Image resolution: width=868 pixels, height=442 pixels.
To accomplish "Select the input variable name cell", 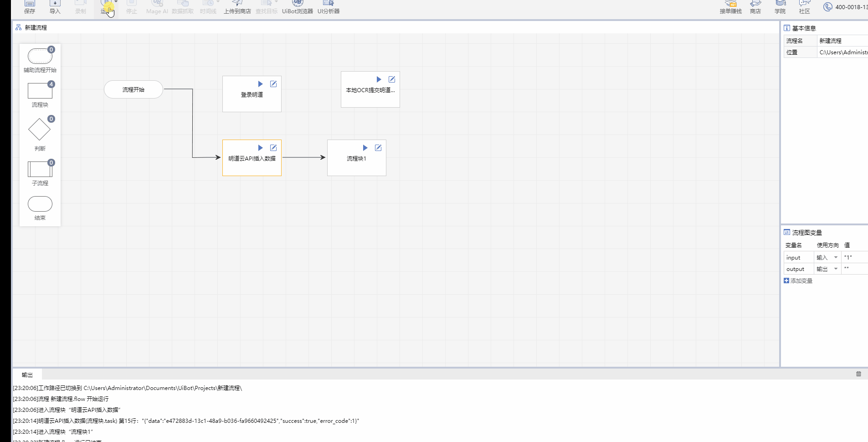I will 799,258.
